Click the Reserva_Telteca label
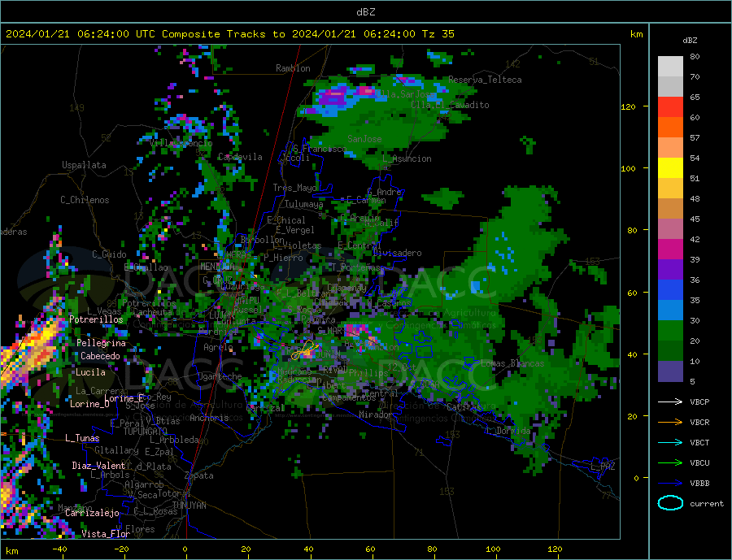Screen dimensions: 732x560 [485, 80]
